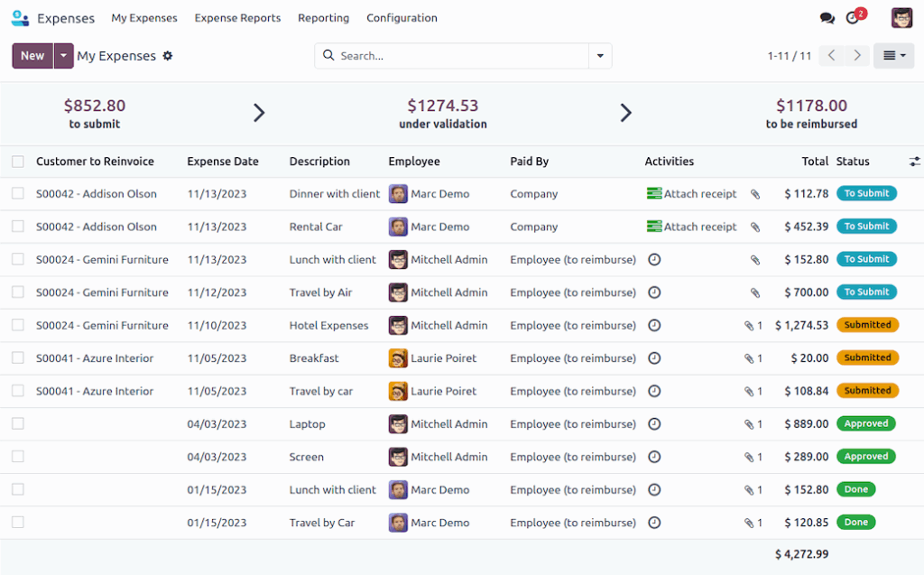Click the New expense button
Viewport: 924px width, 575px height.
point(32,55)
